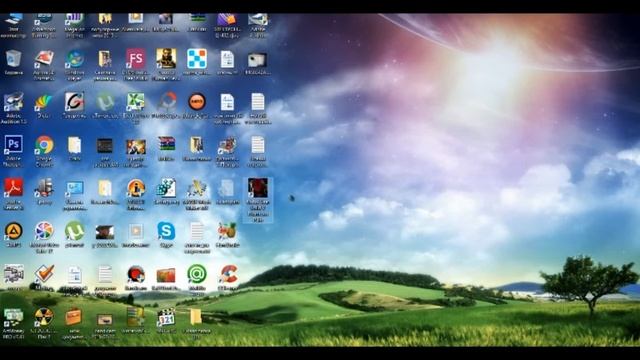
Task: Click the teal dotted image file icon
Action: (x=166, y=188)
